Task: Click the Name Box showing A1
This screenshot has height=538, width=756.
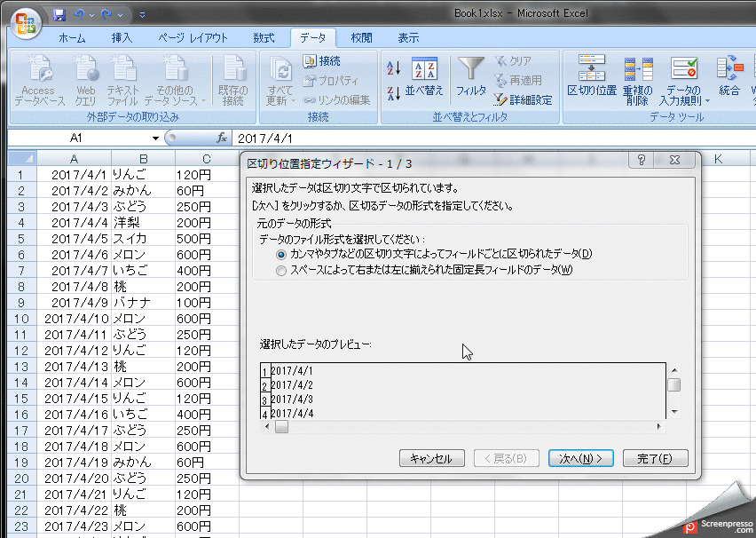Action: click(x=76, y=138)
